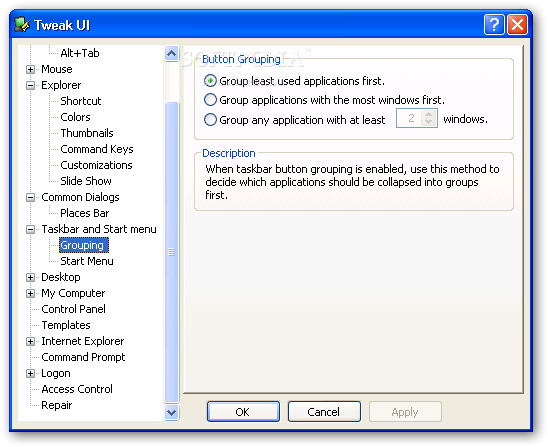The height and width of the screenshot is (447, 548).
Task: Open the Repair page
Action: click(x=57, y=405)
